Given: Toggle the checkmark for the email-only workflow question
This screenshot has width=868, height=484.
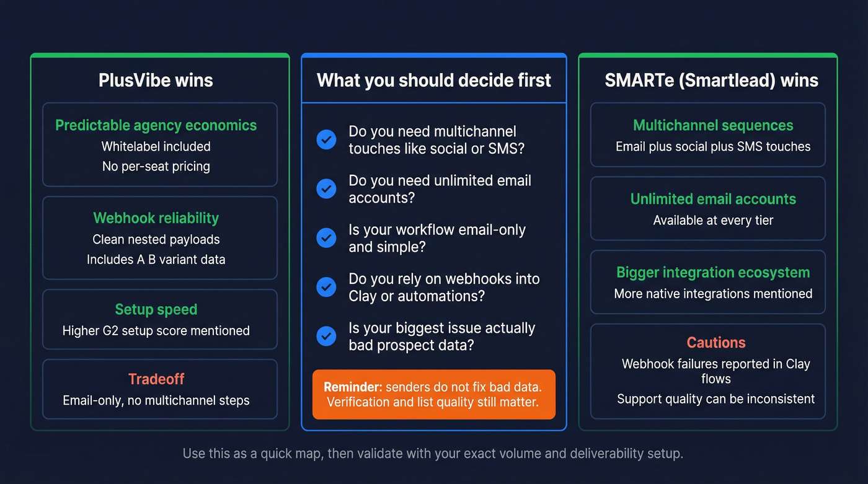Looking at the screenshot, I should 326,237.
